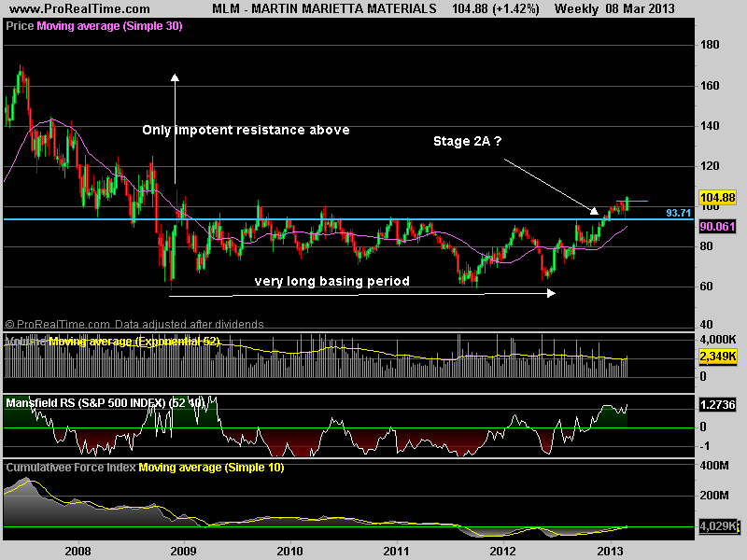This screenshot has height=560, width=747.
Task: Click the 1.2736 Mansfield RS value tag
Action: click(717, 405)
